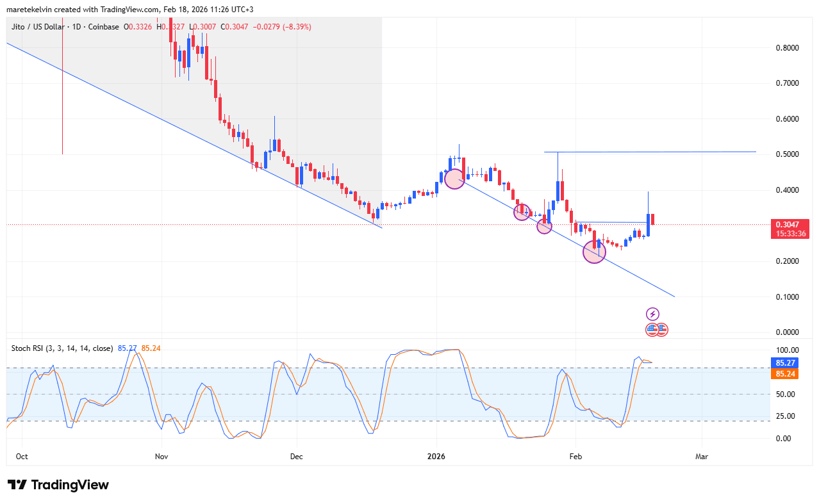
Task: Click the TradingView logo at bottom left
Action: [x=58, y=485]
